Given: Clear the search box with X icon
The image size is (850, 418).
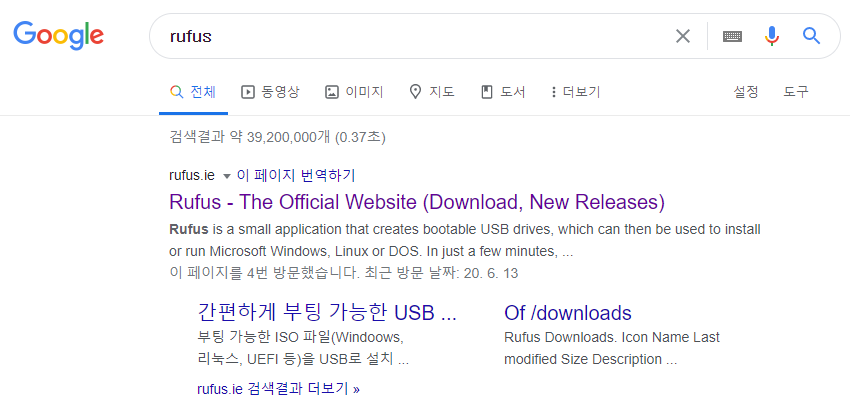Looking at the screenshot, I should click(682, 36).
